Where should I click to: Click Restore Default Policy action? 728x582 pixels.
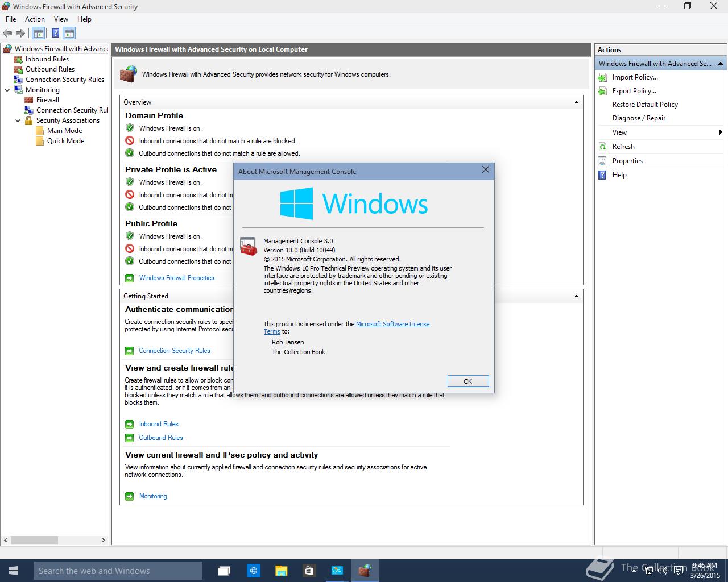point(645,105)
